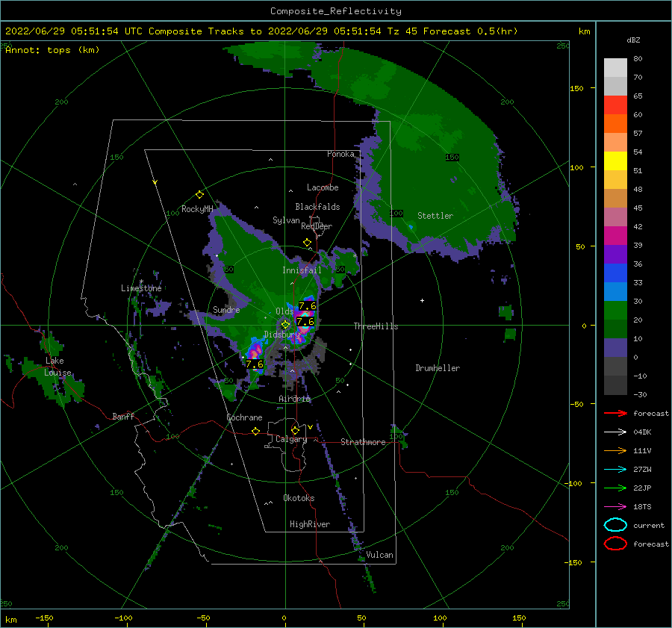Click the Cochrane town label
672x628 pixels.
244,417
